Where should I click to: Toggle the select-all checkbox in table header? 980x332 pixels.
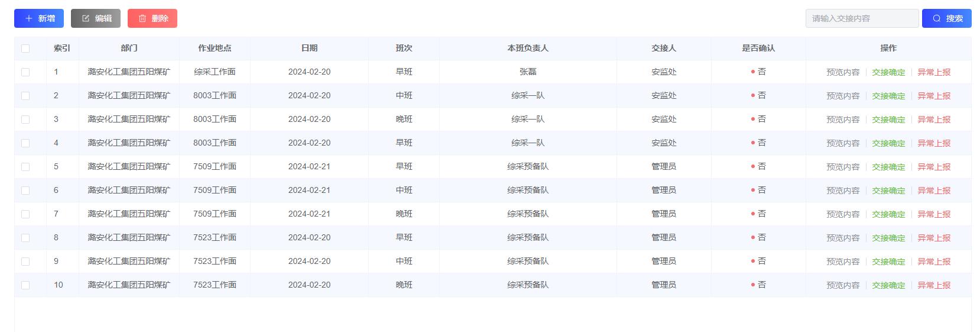pos(25,49)
